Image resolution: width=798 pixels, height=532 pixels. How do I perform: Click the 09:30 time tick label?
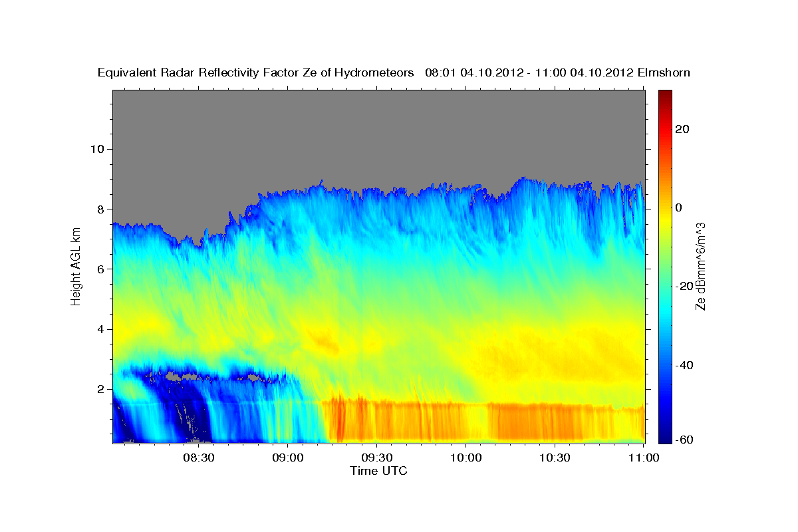pos(376,458)
